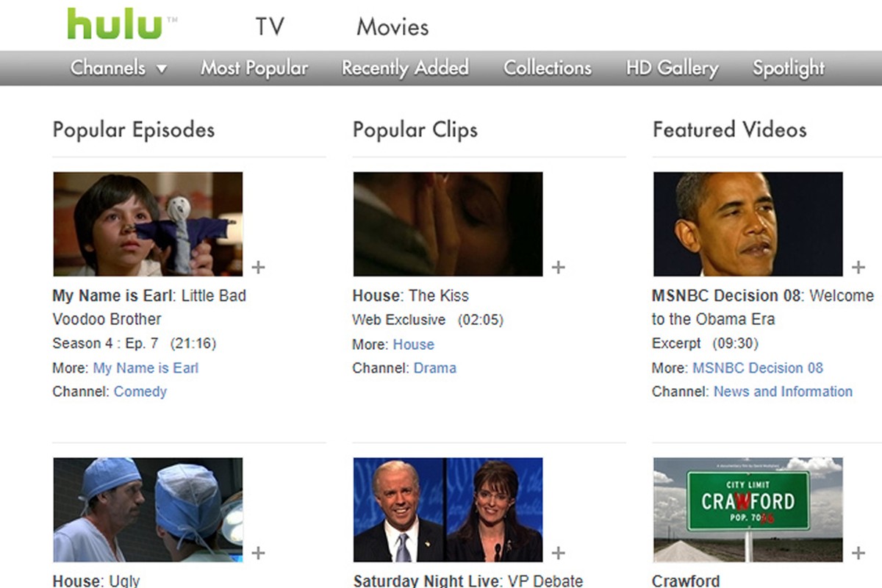Open the HD Gallery

[672, 68]
